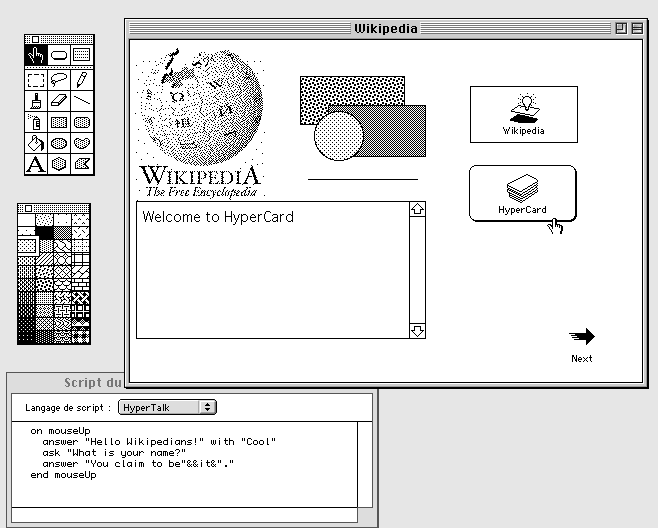Image resolution: width=658 pixels, height=528 pixels.
Task: Open the Langage de script HyperTalk dropdown
Action: (167, 408)
